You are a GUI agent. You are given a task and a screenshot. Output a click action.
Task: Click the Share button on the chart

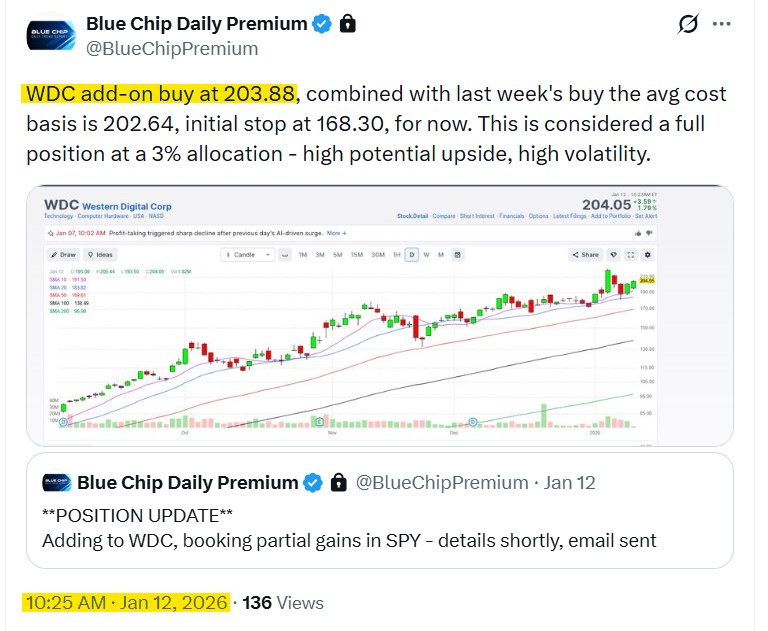(x=586, y=255)
